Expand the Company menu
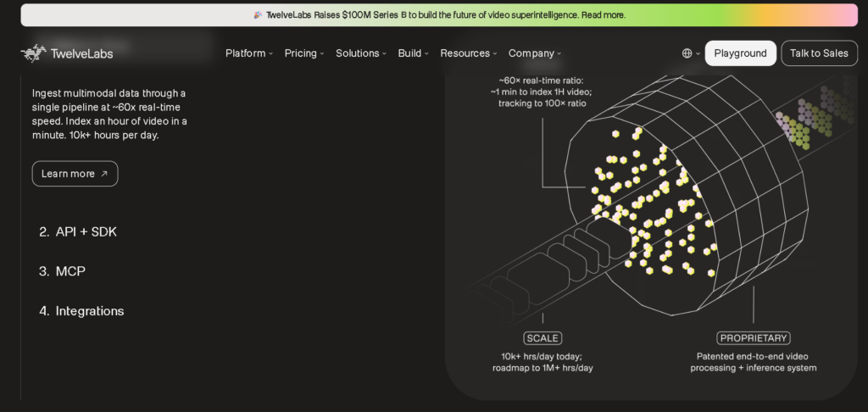The height and width of the screenshot is (412, 868). pos(535,53)
